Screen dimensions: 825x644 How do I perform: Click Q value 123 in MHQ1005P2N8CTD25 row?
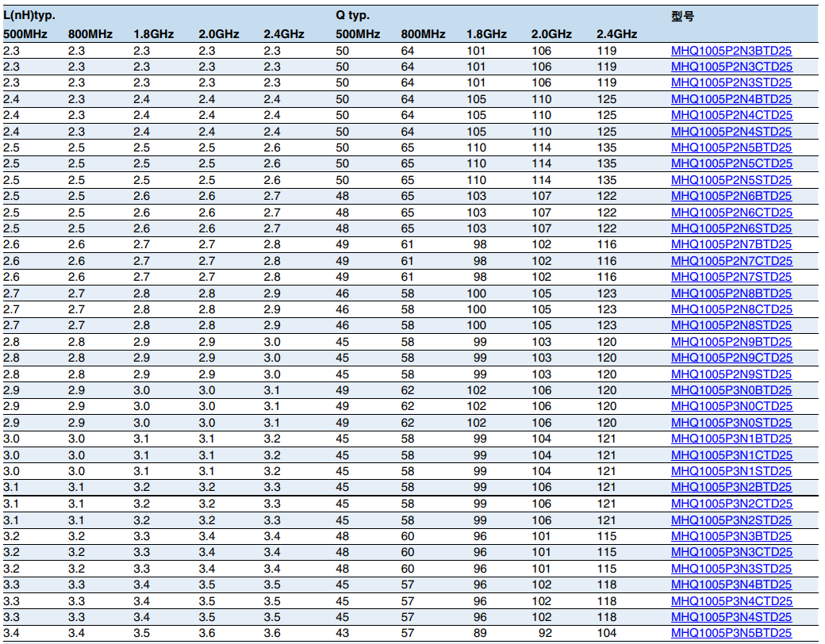coord(607,310)
